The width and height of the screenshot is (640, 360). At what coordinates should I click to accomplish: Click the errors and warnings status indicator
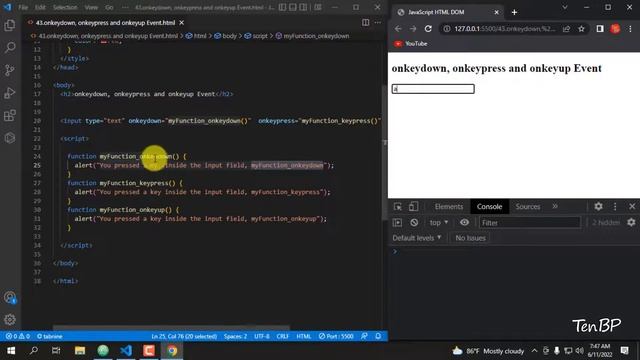tap(18, 336)
